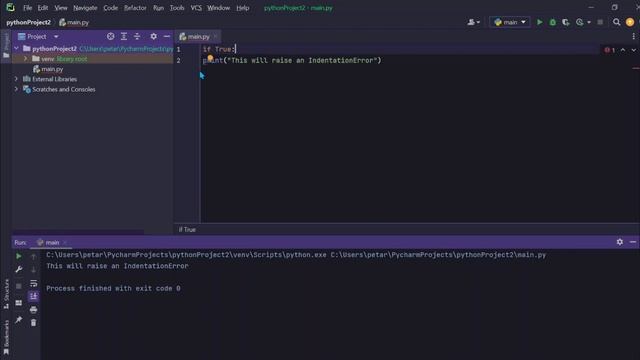Open Project panel settings gear
This screenshot has height=360, width=640.
153,36
